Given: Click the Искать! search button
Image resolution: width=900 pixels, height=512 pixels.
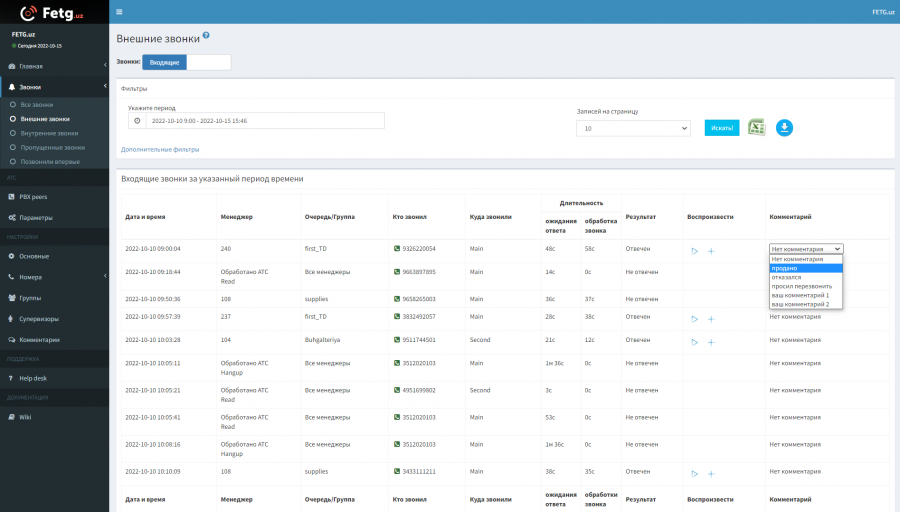Looking at the screenshot, I should tap(721, 128).
